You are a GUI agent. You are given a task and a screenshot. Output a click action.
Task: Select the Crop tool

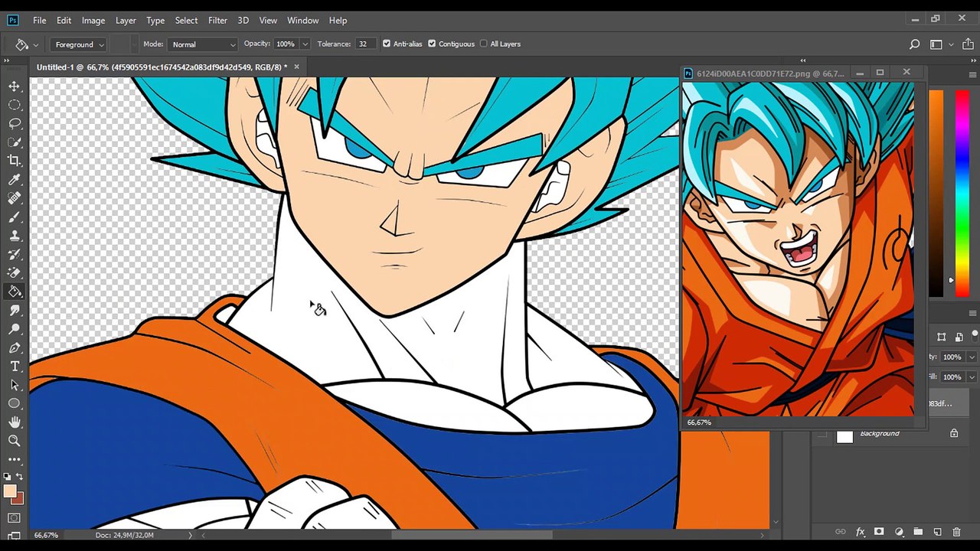tap(15, 161)
